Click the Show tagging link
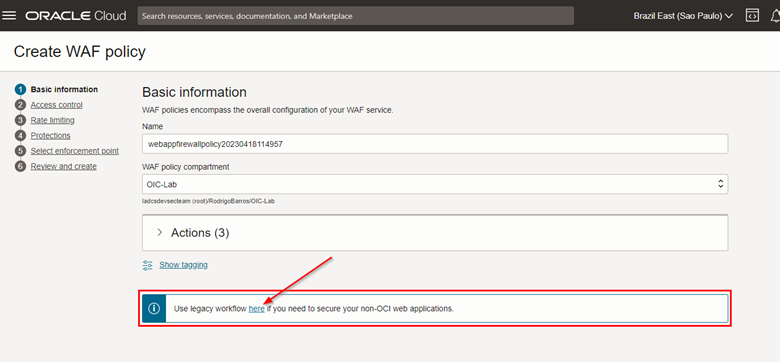This screenshot has width=780, height=362. click(183, 265)
